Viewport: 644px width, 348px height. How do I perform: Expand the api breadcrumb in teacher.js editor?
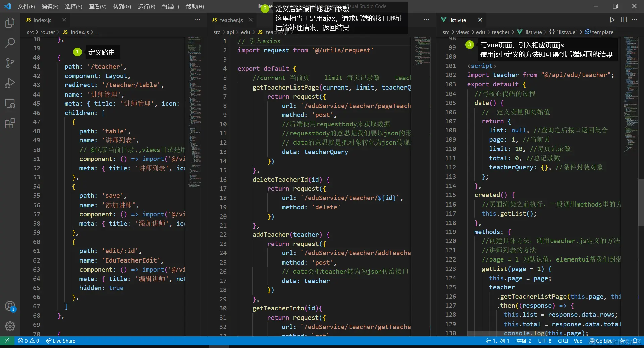click(x=230, y=32)
